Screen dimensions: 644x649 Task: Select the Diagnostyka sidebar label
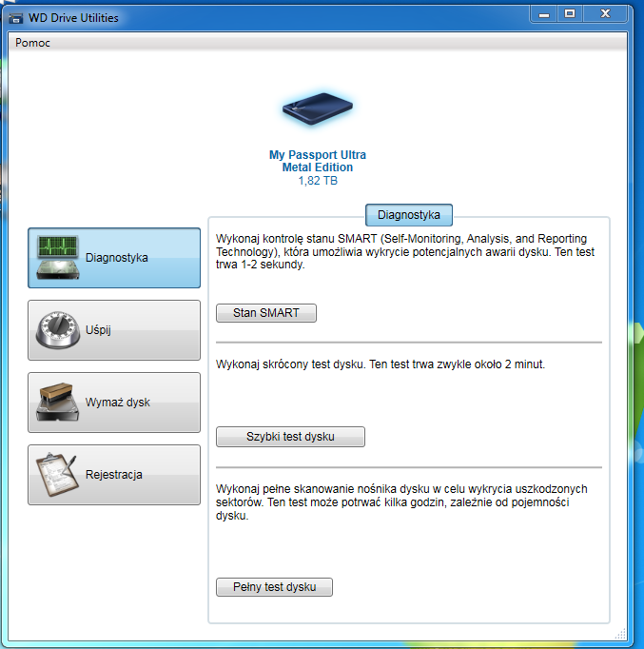point(117,258)
